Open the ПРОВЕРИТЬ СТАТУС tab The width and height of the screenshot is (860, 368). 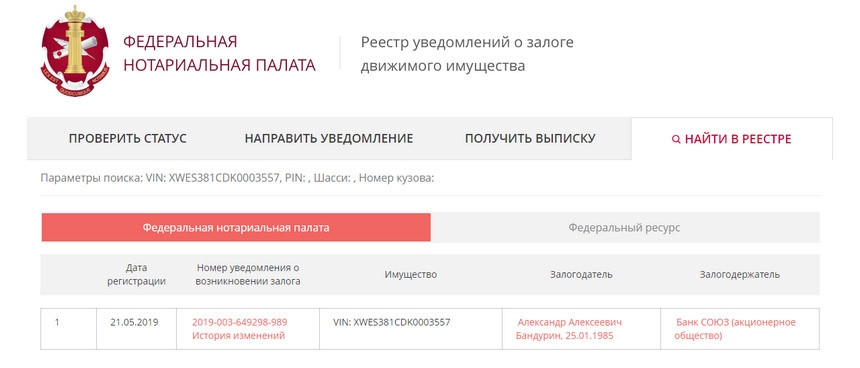pos(128,139)
